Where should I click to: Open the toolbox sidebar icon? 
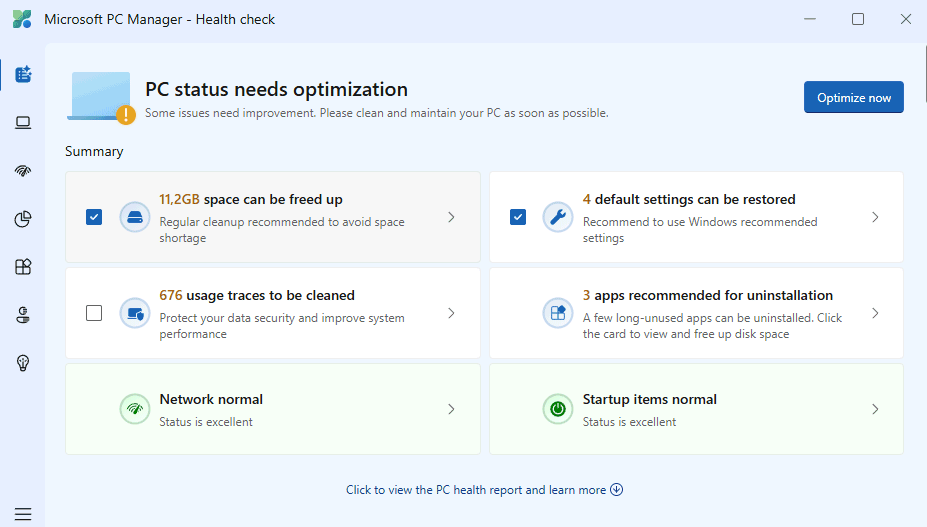[x=23, y=315]
